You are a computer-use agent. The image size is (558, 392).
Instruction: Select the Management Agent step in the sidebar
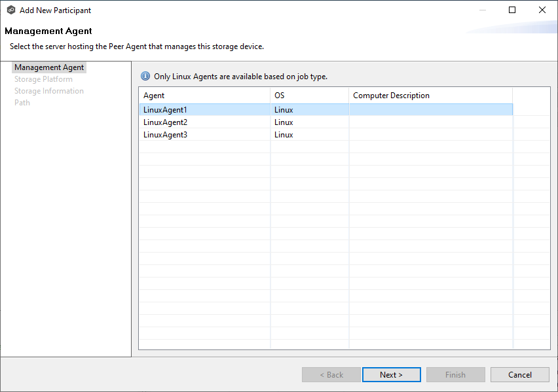tap(48, 67)
